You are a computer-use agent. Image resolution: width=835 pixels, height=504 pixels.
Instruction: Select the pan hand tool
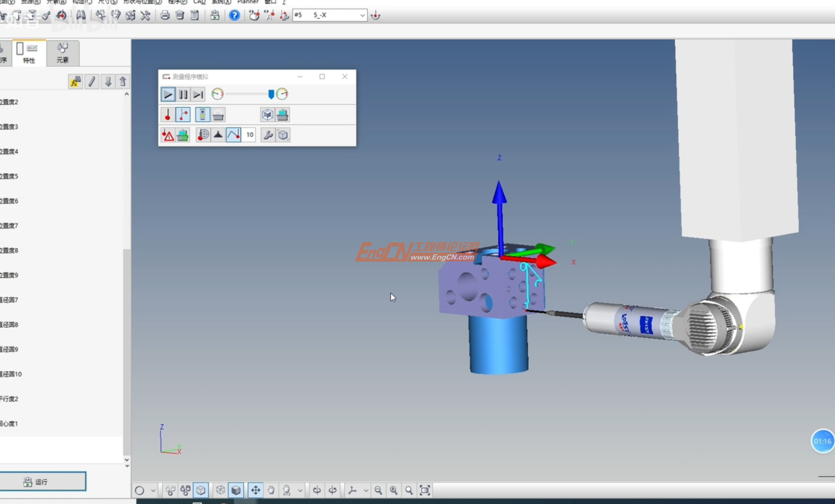271,490
